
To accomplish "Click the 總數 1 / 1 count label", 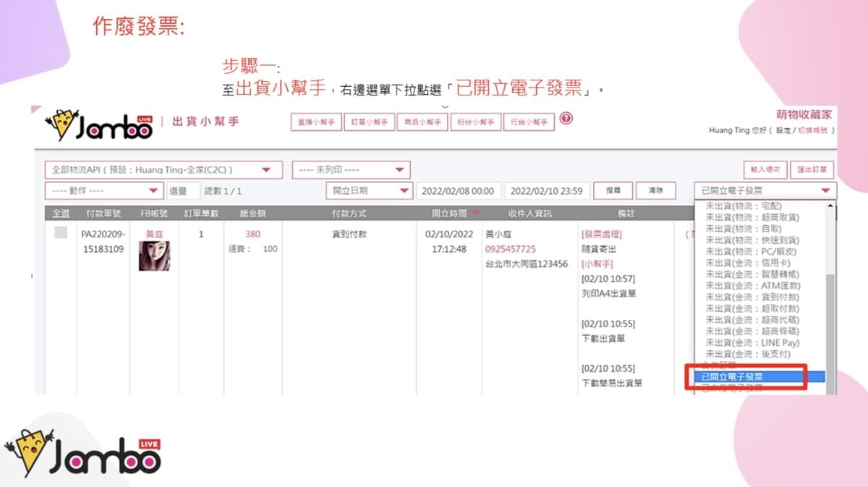I will click(x=223, y=191).
